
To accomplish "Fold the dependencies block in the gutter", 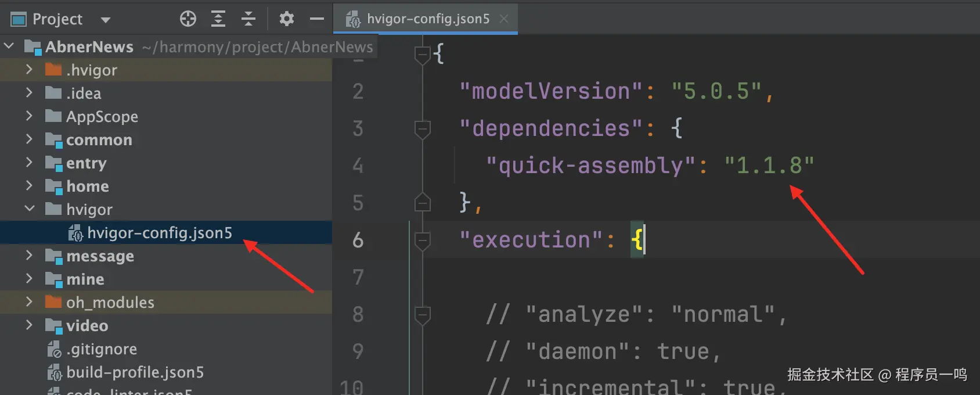I will point(423,129).
